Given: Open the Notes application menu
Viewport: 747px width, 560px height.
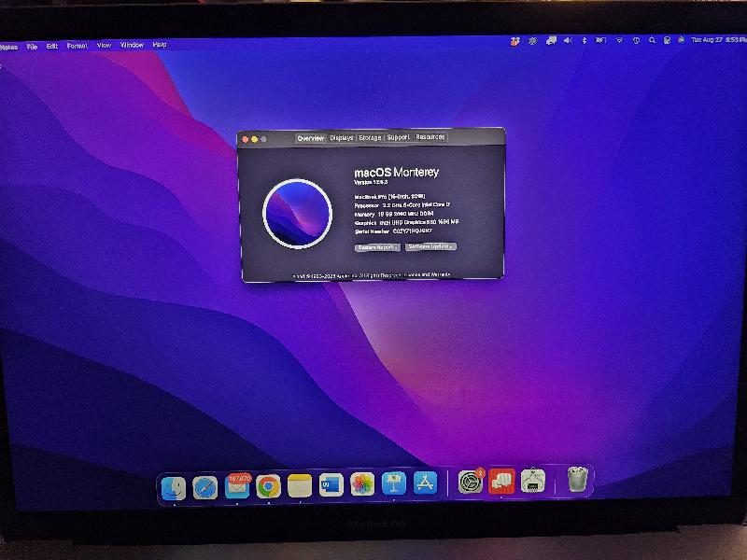Looking at the screenshot, I should tap(9, 48).
